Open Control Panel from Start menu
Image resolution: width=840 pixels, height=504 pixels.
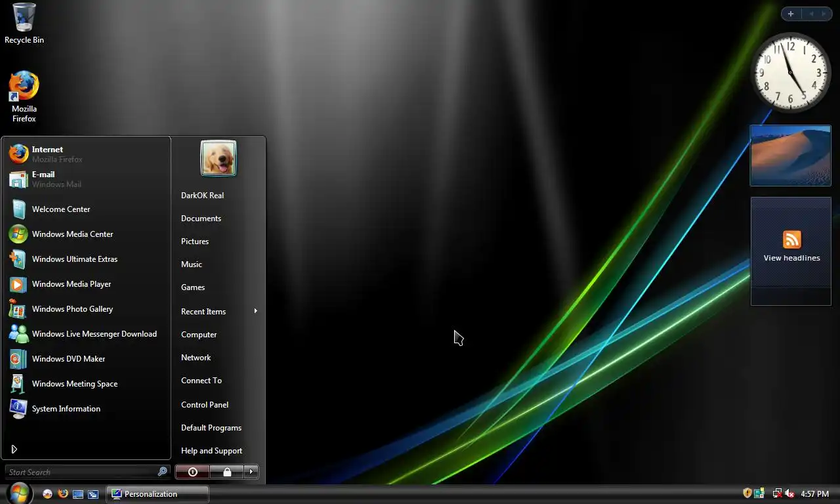click(205, 405)
